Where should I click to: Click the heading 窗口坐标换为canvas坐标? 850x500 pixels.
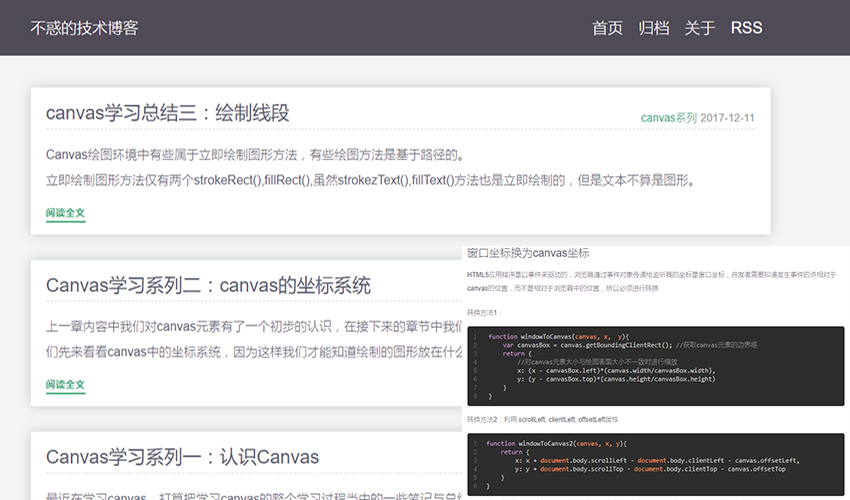[x=528, y=253]
